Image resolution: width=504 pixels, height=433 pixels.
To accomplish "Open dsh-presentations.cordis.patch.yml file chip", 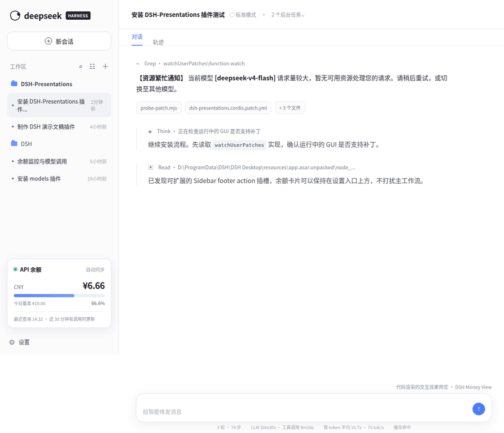I will (x=228, y=108).
